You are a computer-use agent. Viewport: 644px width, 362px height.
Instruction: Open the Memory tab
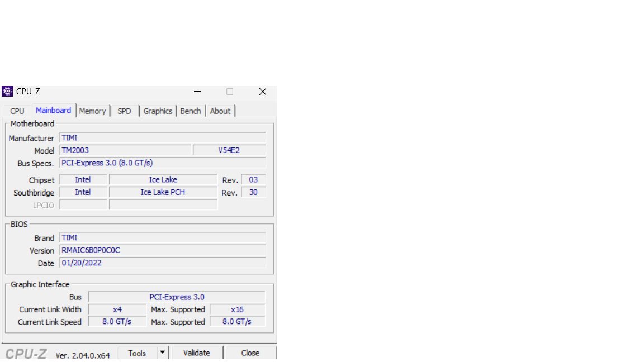tap(92, 111)
